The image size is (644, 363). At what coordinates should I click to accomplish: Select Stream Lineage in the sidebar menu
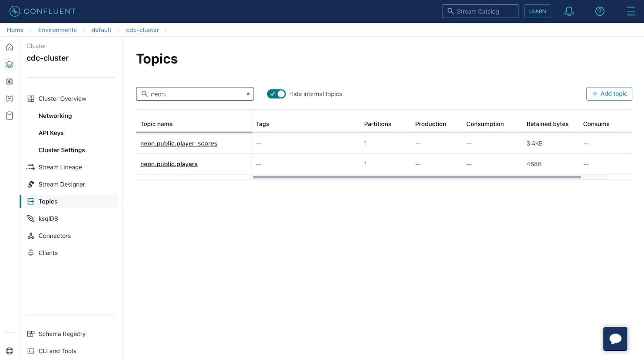click(60, 167)
